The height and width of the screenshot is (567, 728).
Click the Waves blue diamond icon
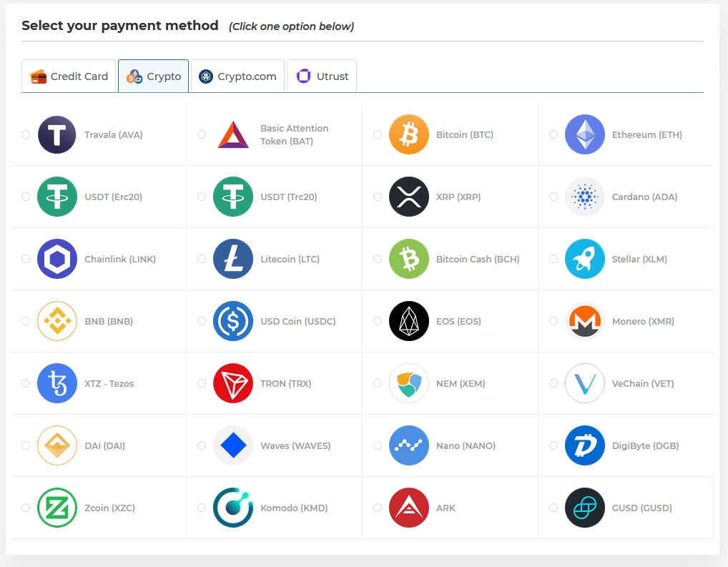233,445
